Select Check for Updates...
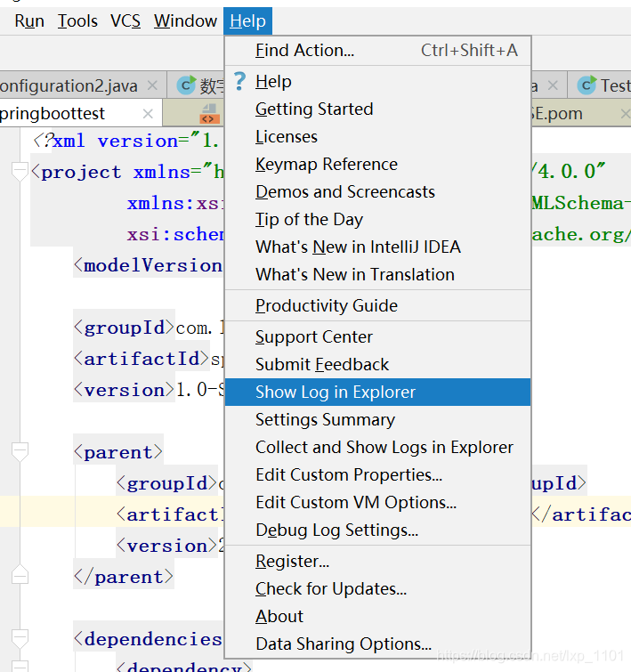631x672 pixels. [x=377, y=589]
